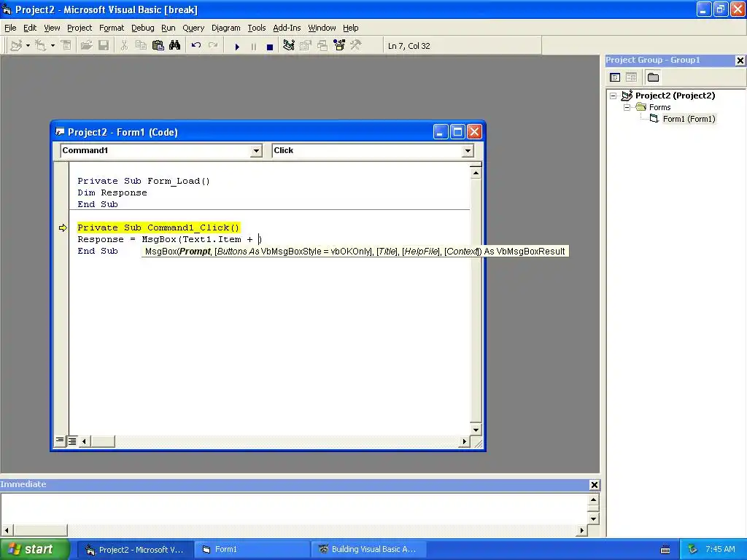This screenshot has height=560, width=747.
Task: Select the Forms folder in project tree
Action: 659,107
